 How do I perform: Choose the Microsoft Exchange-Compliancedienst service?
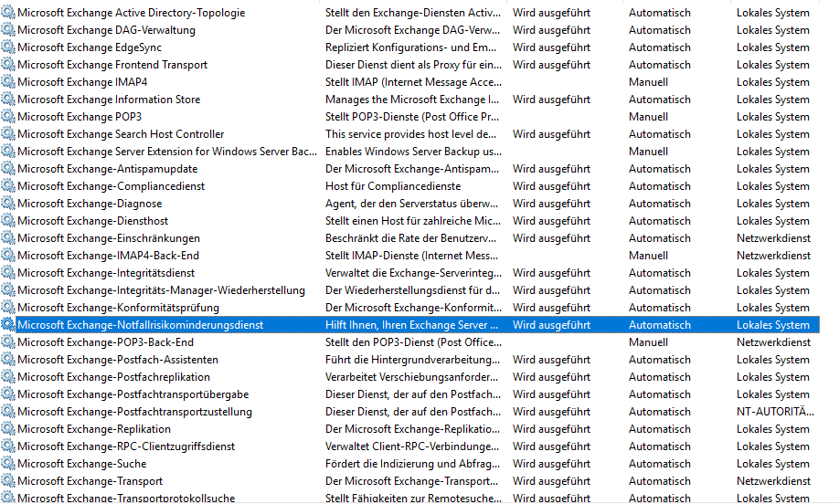point(111,186)
